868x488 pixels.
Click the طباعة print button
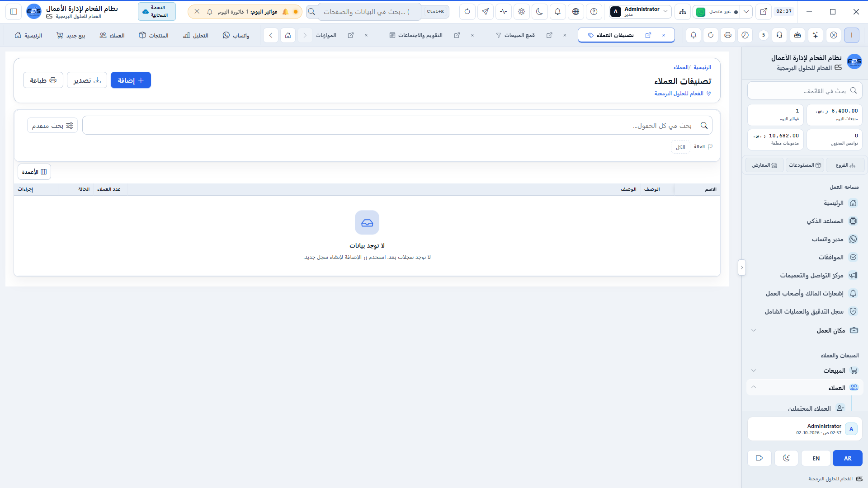(x=43, y=80)
